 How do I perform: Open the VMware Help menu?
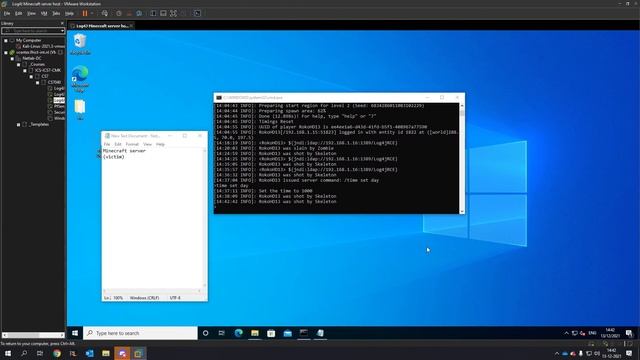[69, 13]
